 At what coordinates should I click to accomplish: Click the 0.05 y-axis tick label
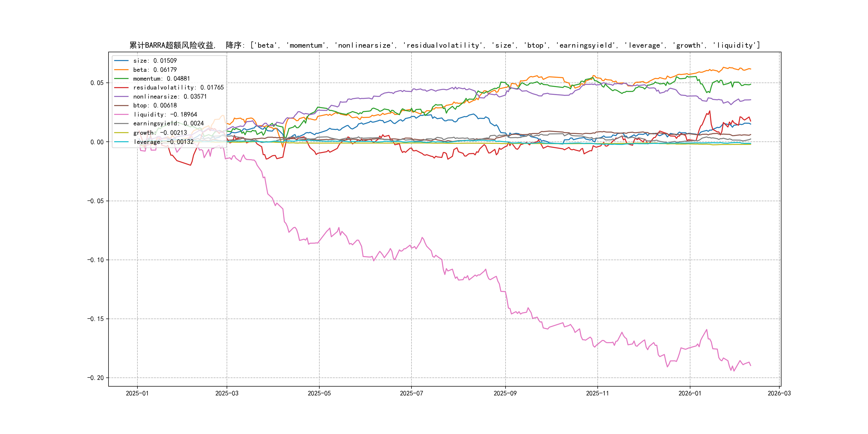pyautogui.click(x=97, y=83)
